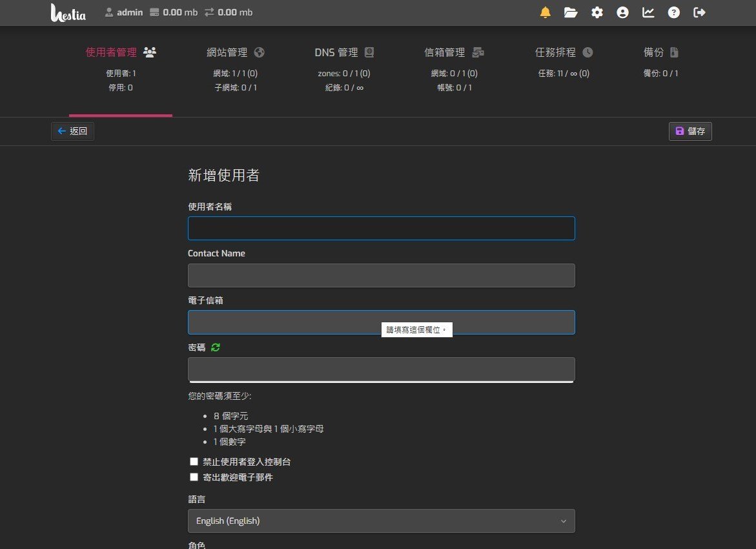Switch to the DNS 管理 tab
Viewport: 756px width, 549px height.
344,70
